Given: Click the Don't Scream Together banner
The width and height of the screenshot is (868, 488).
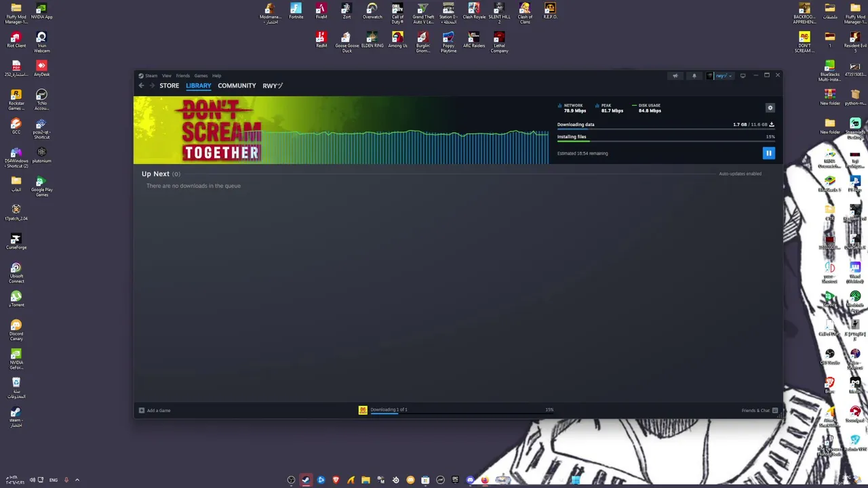Looking at the screenshot, I should (x=341, y=130).
